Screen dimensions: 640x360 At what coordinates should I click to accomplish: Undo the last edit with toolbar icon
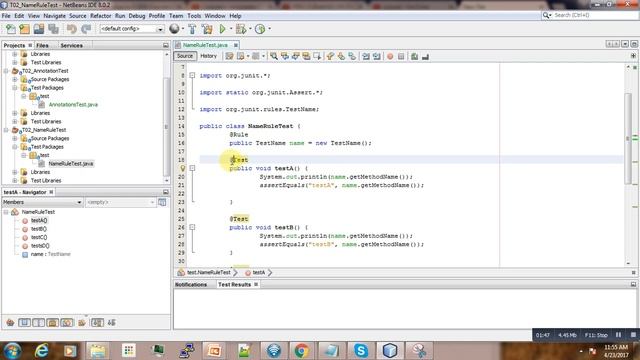72,29
